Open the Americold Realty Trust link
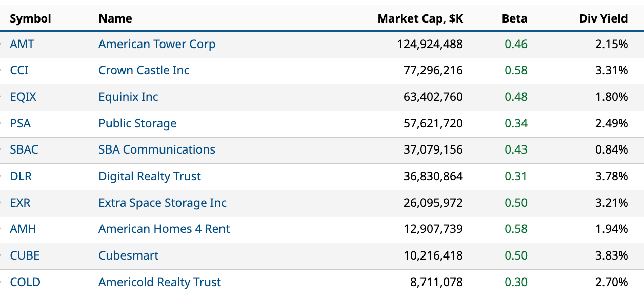 click(159, 282)
